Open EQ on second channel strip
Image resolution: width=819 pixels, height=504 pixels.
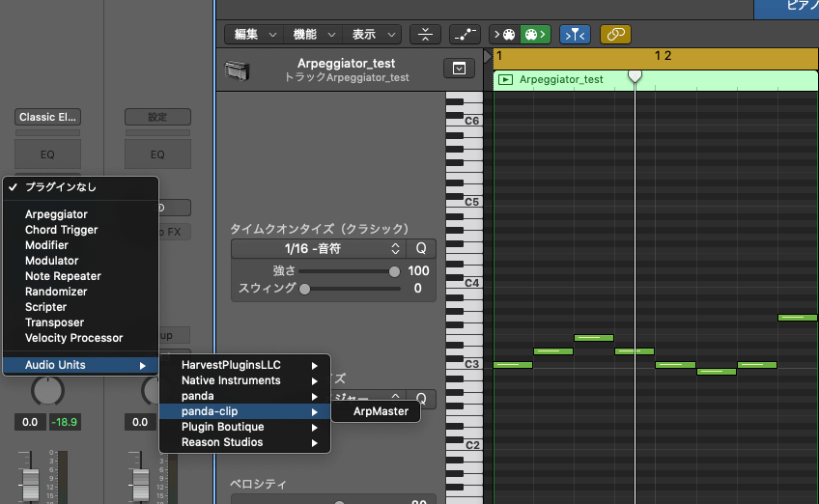pos(157,154)
